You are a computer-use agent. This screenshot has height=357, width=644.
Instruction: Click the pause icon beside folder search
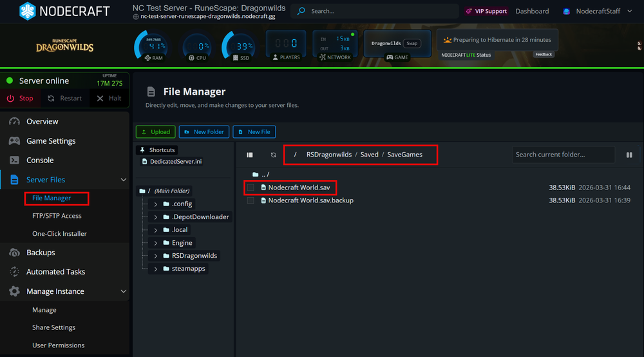629,155
